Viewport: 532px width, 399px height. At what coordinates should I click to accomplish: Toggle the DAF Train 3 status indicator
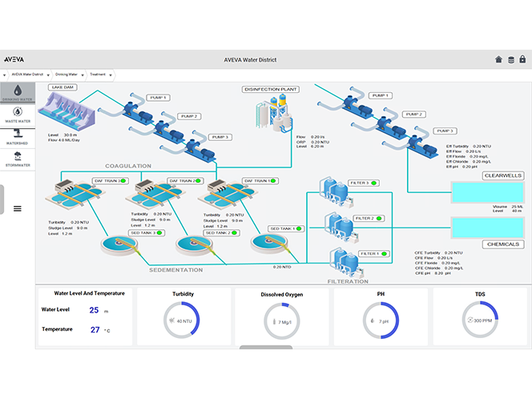tap(121, 181)
